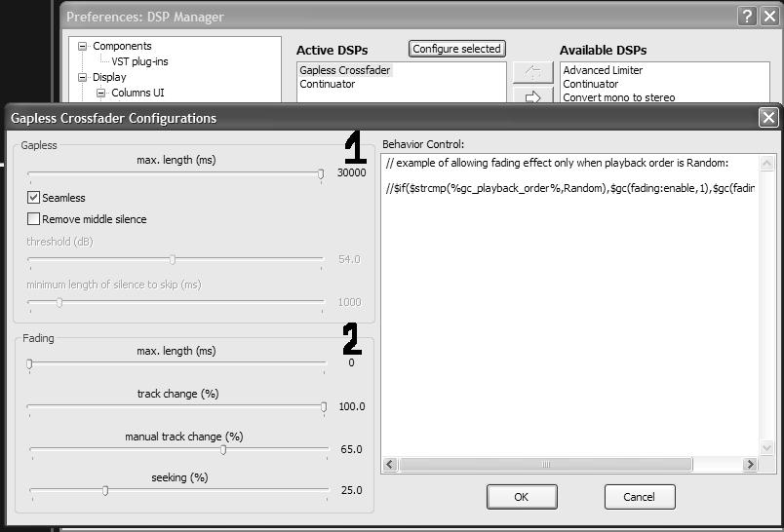This screenshot has height=532, width=784.
Task: Collapse the Columns UI tree node
Action: pos(100,93)
